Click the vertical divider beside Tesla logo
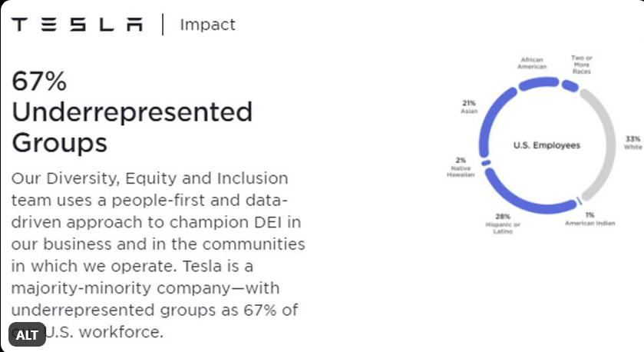644x352 pixels. coord(163,25)
